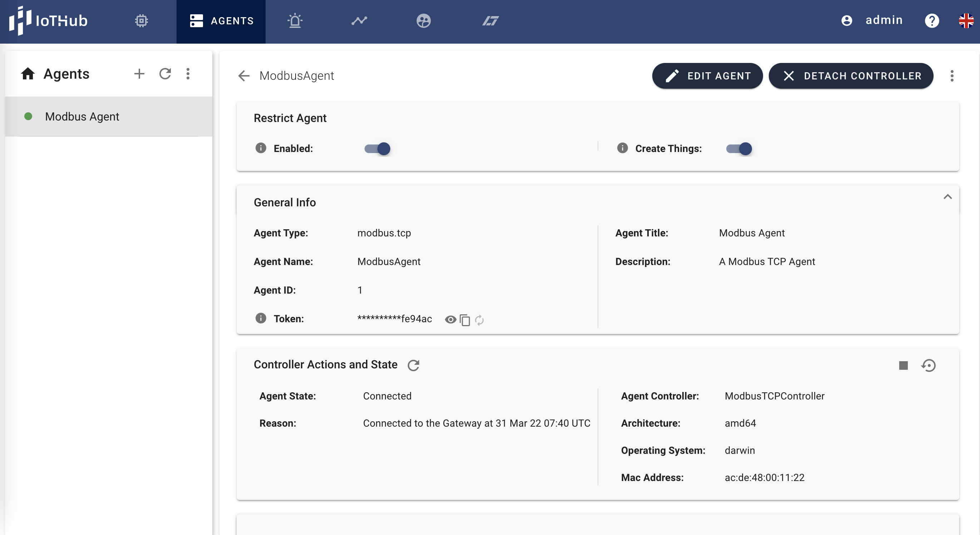This screenshot has width=980, height=535.
Task: Click the IoTHub logo
Action: pyautogui.click(x=48, y=20)
